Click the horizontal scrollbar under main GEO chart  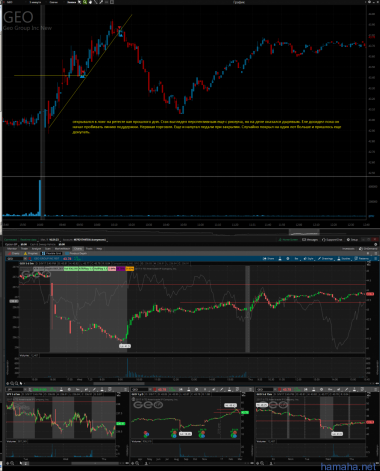point(119,384)
